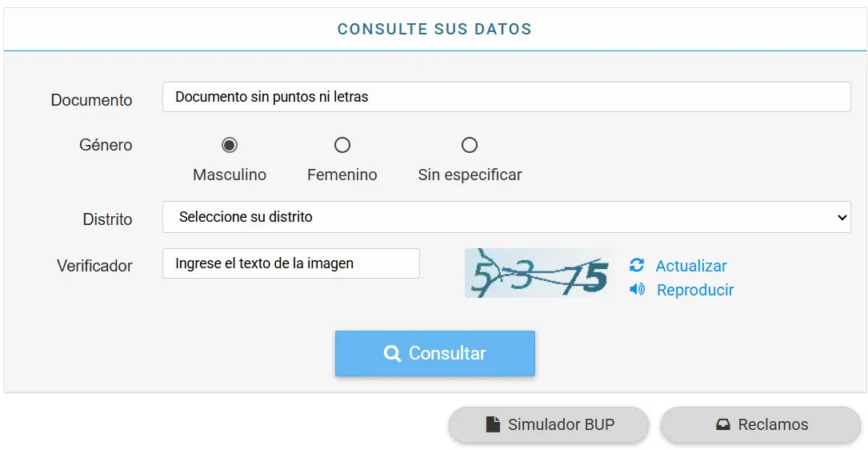Open the Simulador BUP button
This screenshot has height=450, width=868.
pos(549,424)
